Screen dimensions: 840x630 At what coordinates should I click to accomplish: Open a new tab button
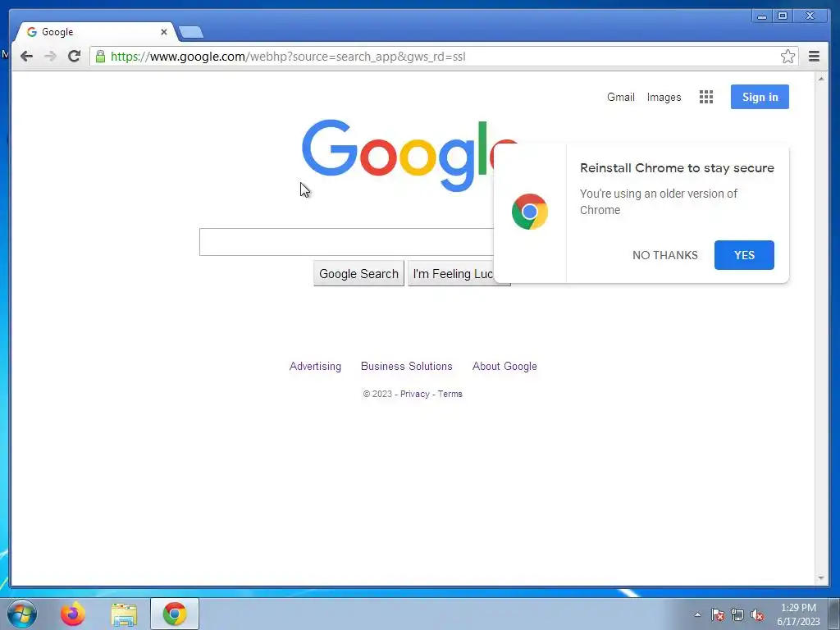click(x=190, y=32)
